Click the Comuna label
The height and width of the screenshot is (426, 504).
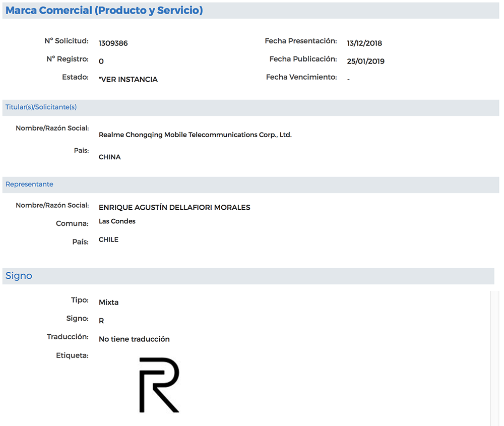tap(72, 223)
